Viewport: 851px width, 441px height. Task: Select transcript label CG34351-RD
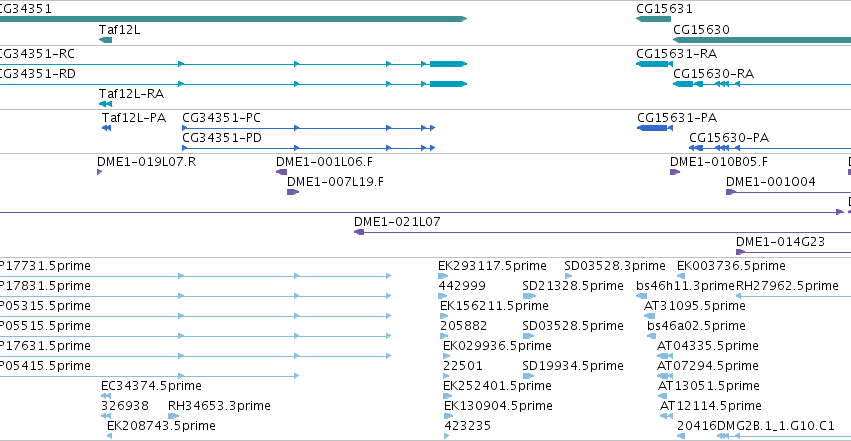[37, 74]
